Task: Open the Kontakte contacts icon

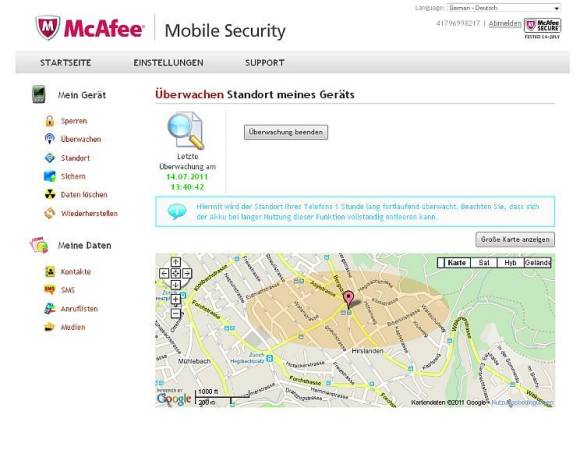Action: [50, 272]
